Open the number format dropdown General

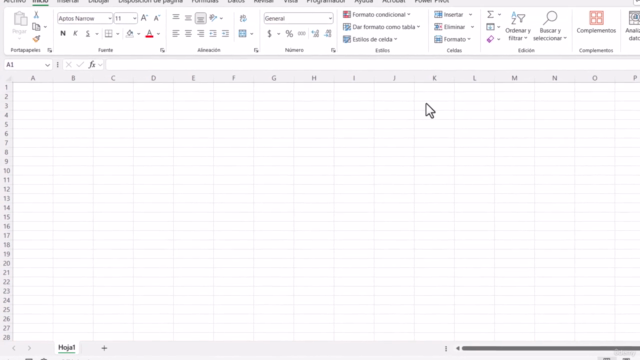coord(330,18)
